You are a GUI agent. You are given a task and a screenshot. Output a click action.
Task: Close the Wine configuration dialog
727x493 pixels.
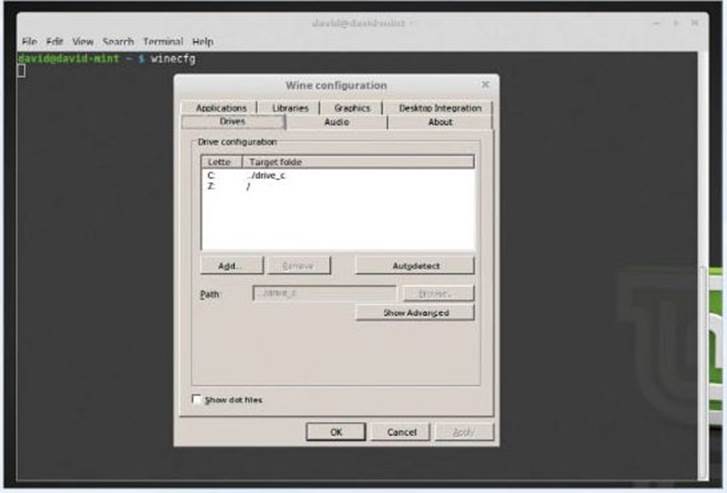click(x=485, y=84)
